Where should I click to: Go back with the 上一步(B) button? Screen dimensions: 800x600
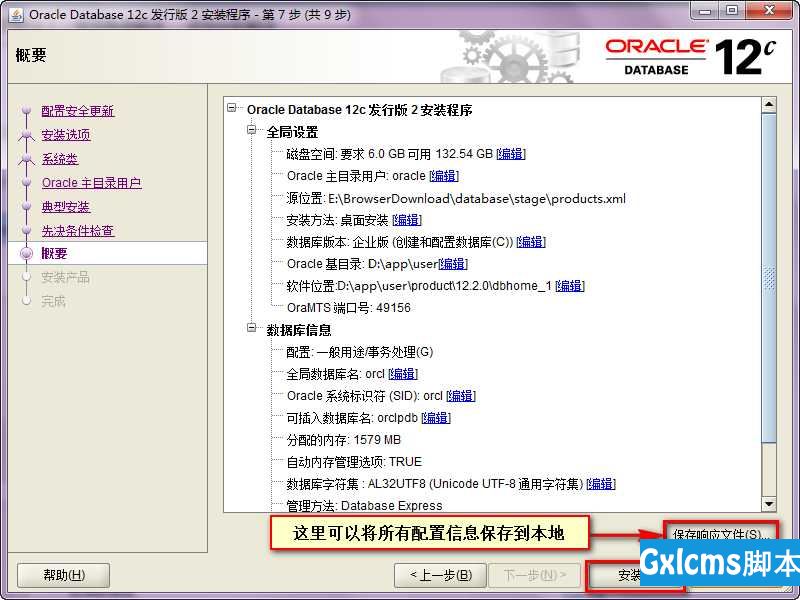pyautogui.click(x=441, y=576)
